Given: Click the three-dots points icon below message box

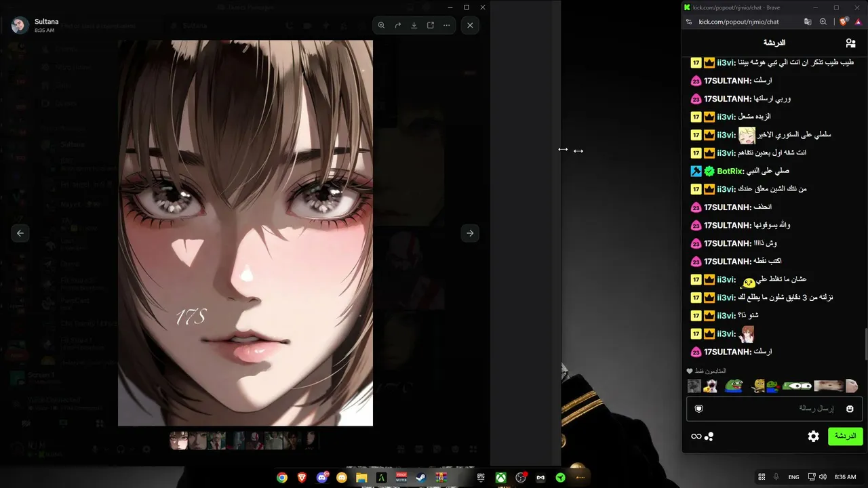Looking at the screenshot, I should [x=709, y=436].
